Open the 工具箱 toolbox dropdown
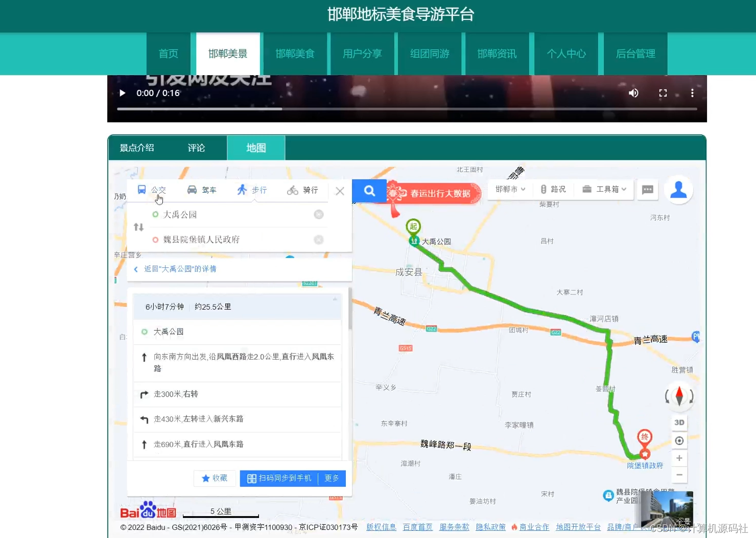756x538 pixels. (604, 189)
